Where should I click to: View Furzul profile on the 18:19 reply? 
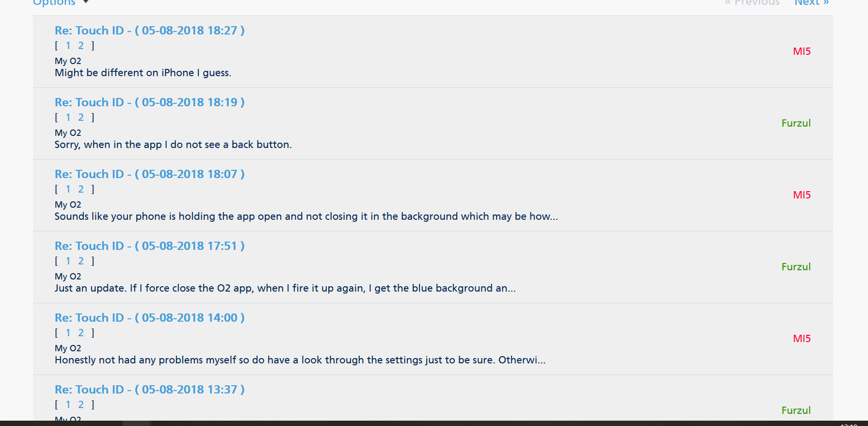click(796, 123)
